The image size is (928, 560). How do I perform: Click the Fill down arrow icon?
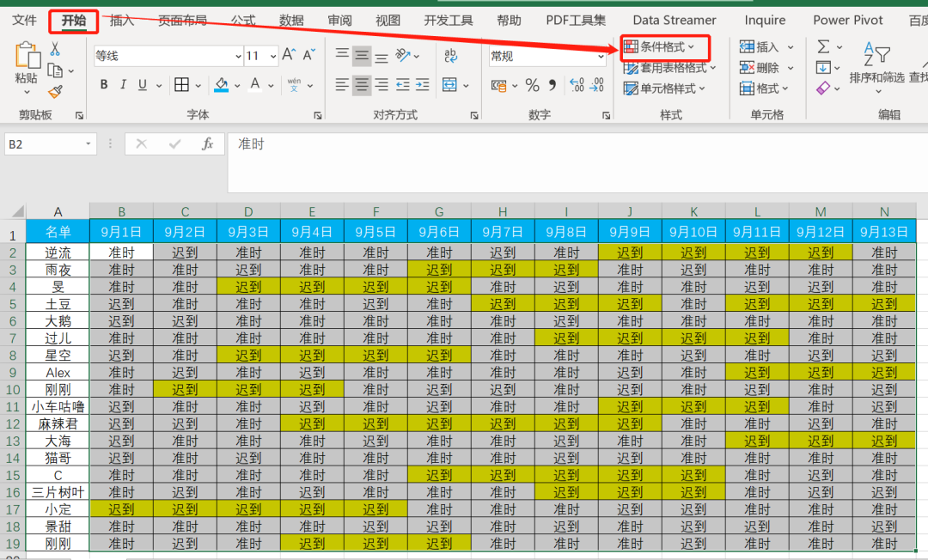tap(823, 67)
